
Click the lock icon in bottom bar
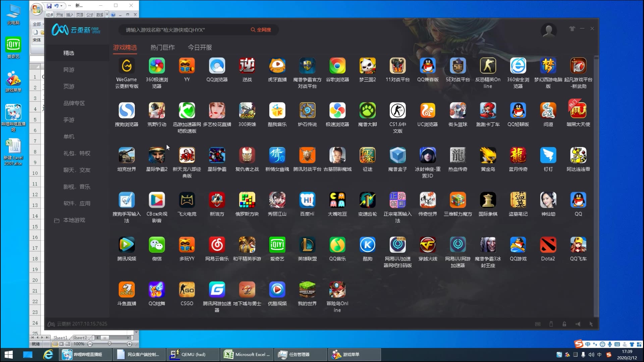564,324
